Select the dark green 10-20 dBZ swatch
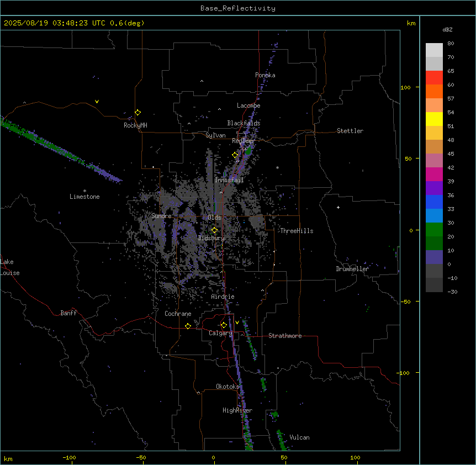Viewport: 476px width, 465px height. tap(434, 244)
